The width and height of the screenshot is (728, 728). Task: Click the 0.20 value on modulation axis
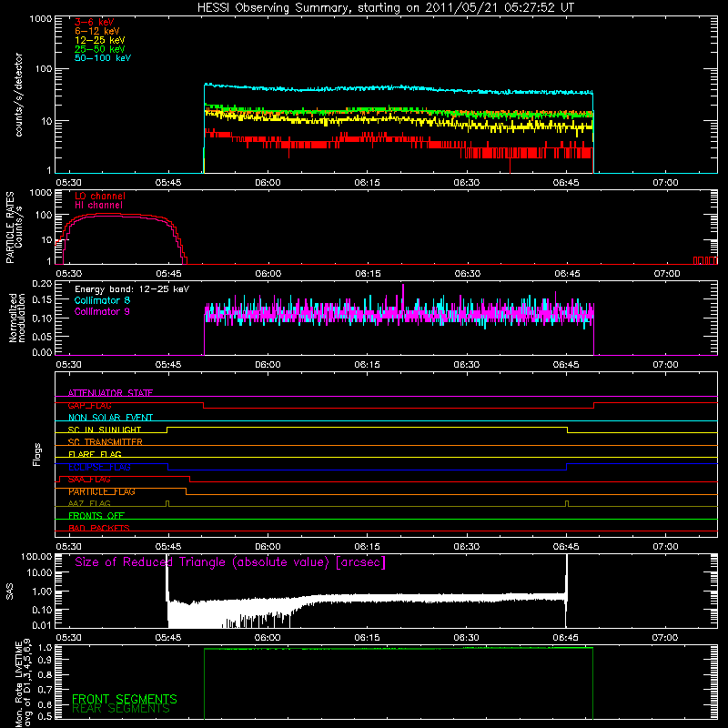(x=42, y=284)
